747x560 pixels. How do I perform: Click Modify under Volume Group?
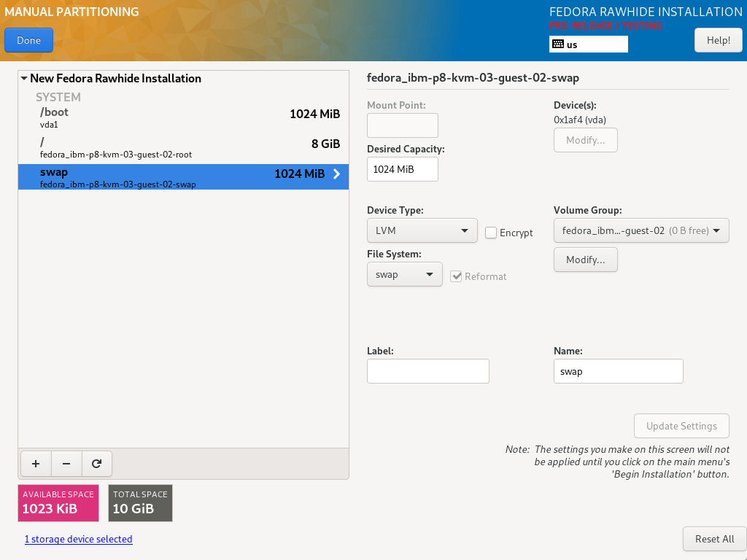(586, 260)
